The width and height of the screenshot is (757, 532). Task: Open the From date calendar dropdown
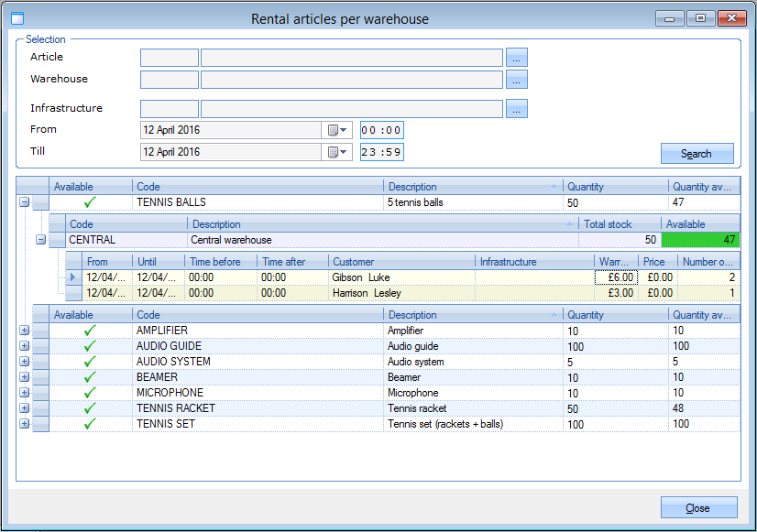(x=337, y=130)
